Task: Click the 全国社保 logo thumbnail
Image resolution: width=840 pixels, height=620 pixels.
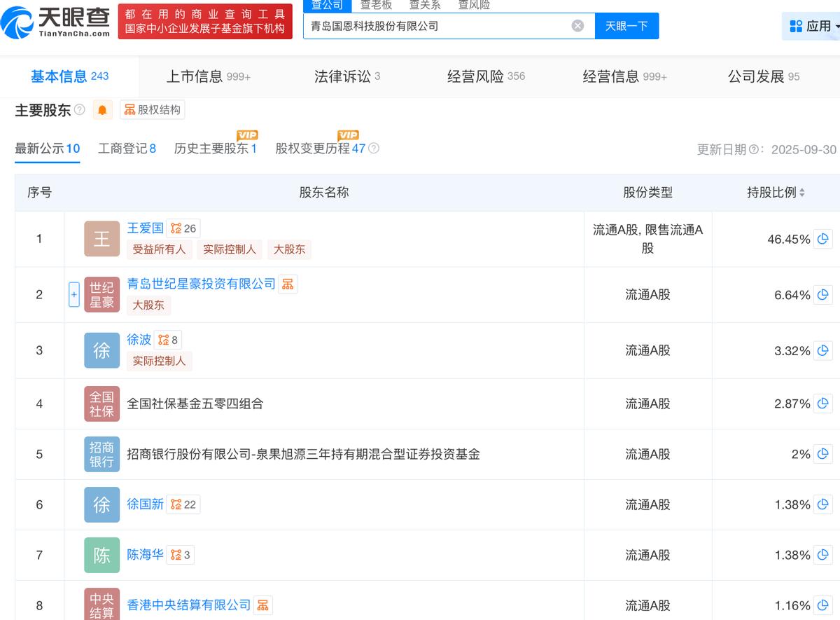Action: (x=102, y=404)
